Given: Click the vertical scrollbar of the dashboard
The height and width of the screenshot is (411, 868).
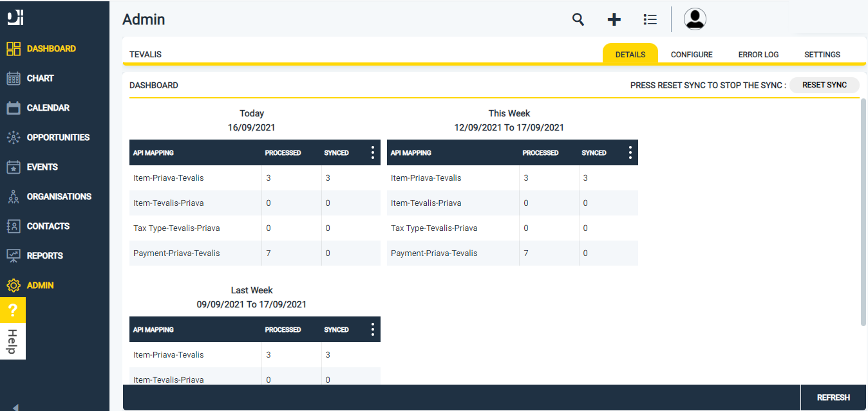Looking at the screenshot, I should pyautogui.click(x=863, y=212).
